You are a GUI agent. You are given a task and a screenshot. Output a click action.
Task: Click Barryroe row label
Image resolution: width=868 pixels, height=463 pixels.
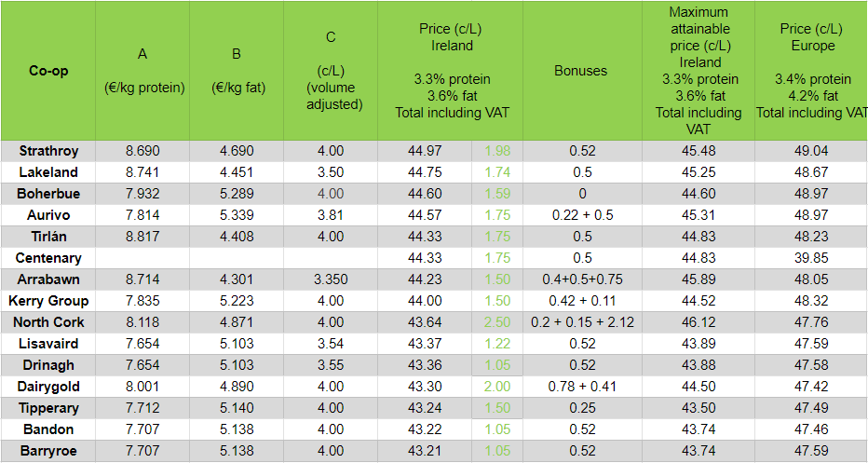click(48, 451)
